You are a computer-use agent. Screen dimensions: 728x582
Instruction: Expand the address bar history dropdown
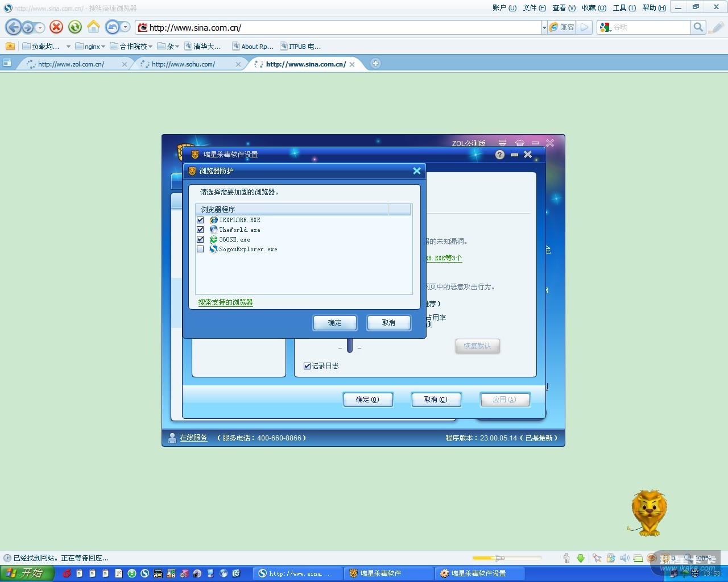click(544, 27)
